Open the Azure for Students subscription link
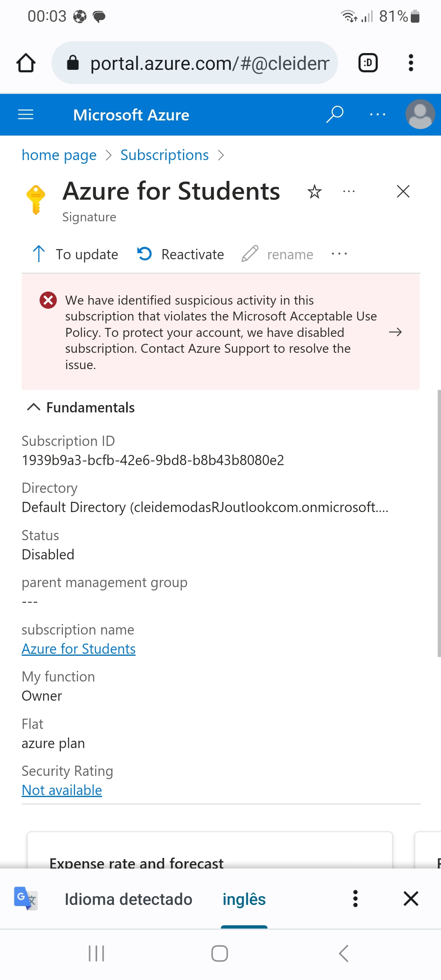Viewport: 441px width, 980px height. pos(78,648)
